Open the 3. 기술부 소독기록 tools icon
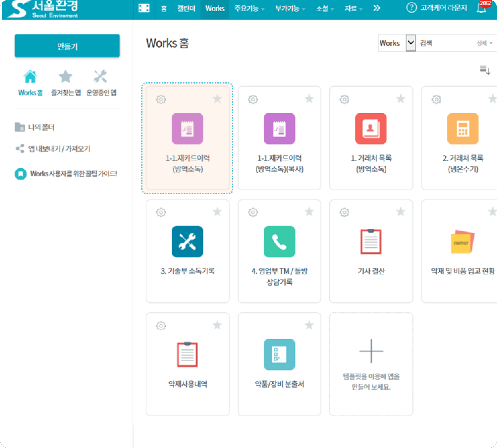The width and height of the screenshot is (497, 448). click(187, 242)
